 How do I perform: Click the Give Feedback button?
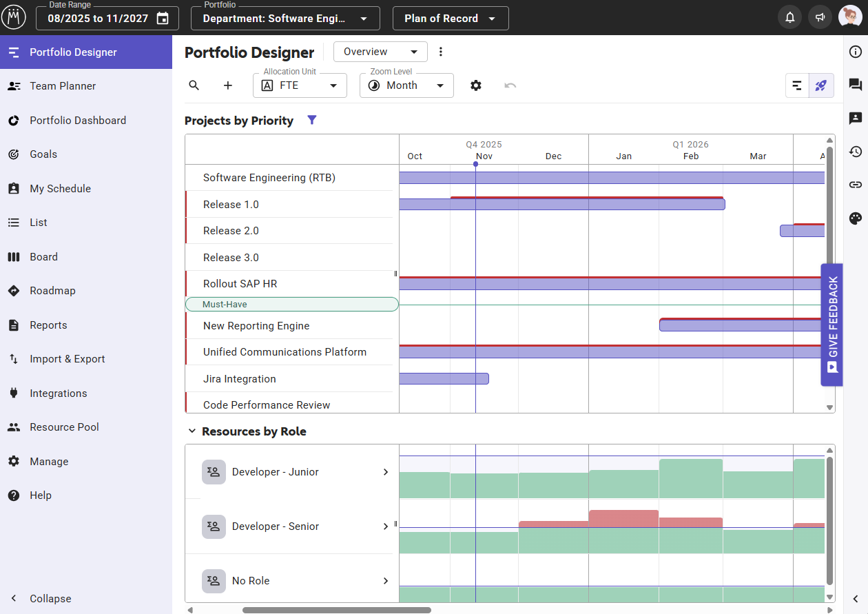coord(832,325)
